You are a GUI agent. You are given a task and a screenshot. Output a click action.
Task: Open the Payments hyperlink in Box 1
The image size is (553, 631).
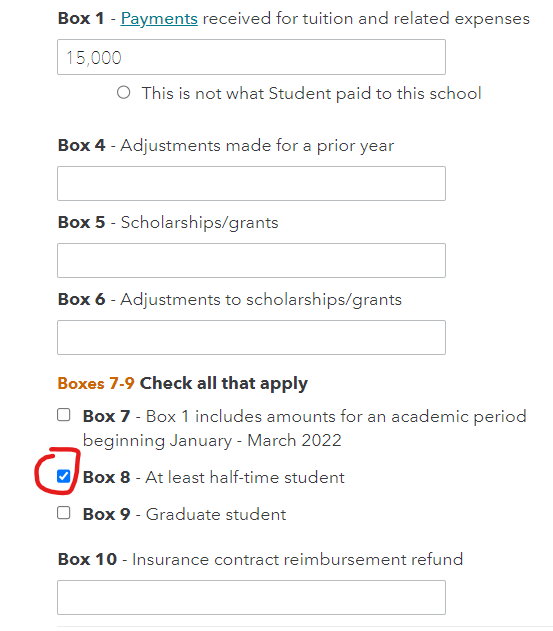pos(159,19)
